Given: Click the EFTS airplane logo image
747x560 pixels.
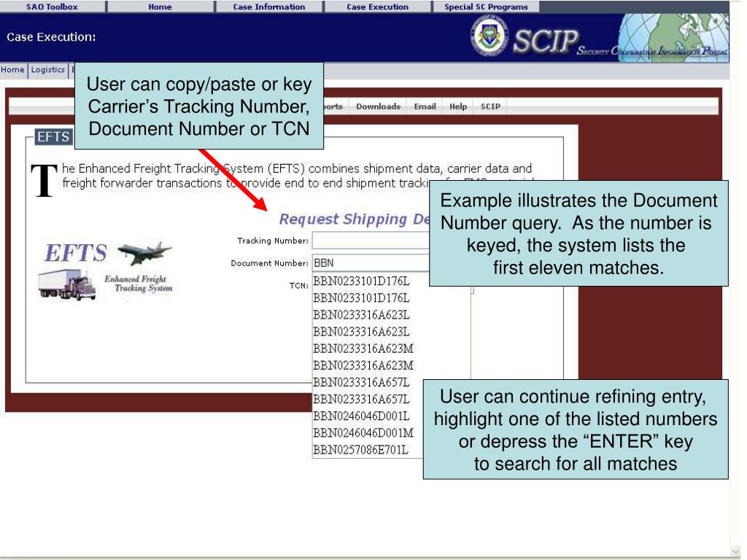Looking at the screenshot, I should [x=145, y=252].
